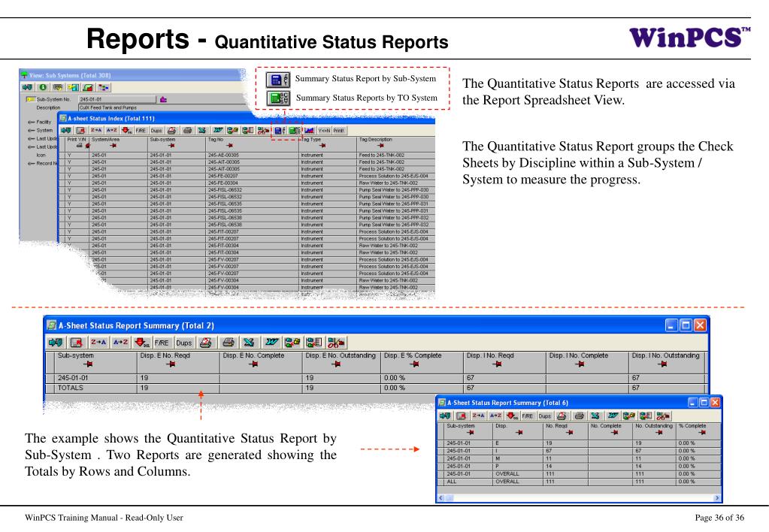Image resolution: width=769 pixels, height=532 pixels.
Task: Click Z→A sort in Total 2 summary toolbar
Action: 98,342
